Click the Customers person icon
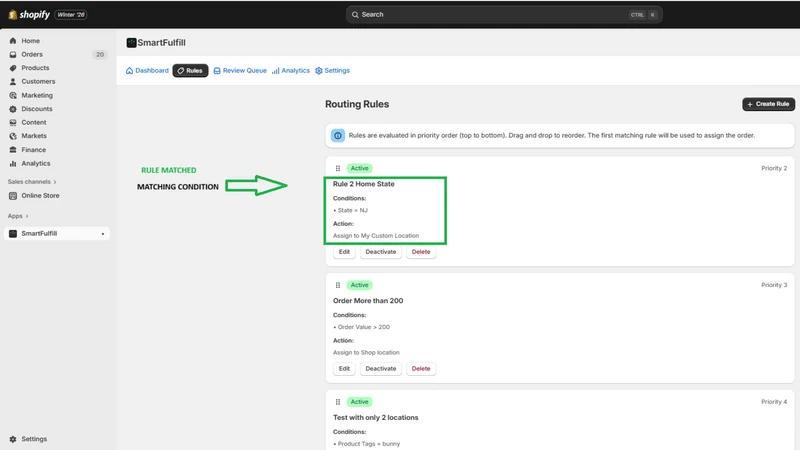The image size is (800, 450). point(13,82)
